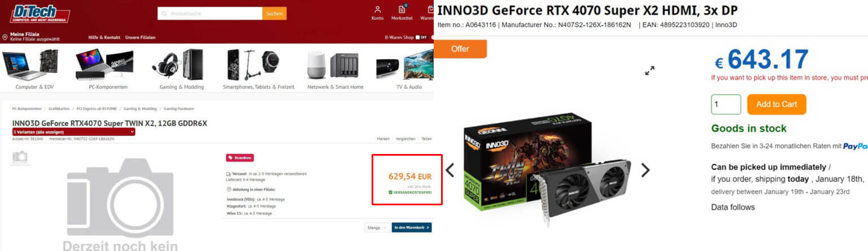Open Unsere Filialen menu item
Viewport: 868px width, 251px height.
tap(140, 37)
